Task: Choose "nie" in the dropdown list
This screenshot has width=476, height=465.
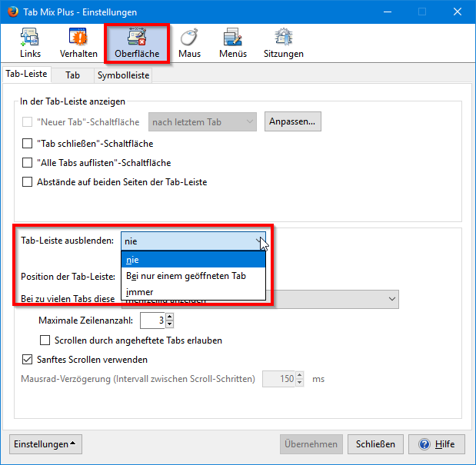Action: (193, 260)
